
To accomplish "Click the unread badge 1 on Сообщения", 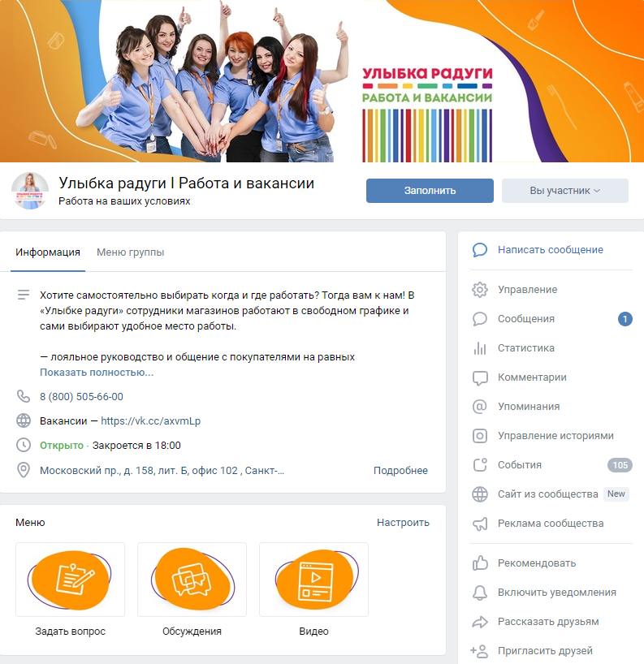I will tap(625, 319).
